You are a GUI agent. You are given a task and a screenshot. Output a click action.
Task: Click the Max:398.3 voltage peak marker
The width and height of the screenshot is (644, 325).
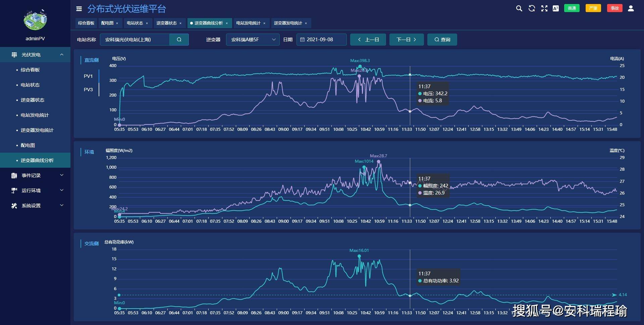tap(360, 66)
